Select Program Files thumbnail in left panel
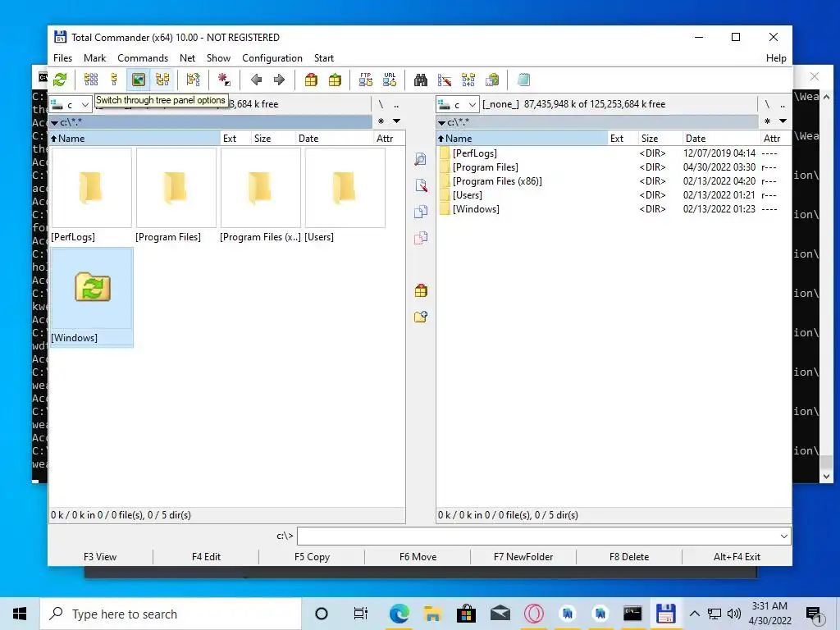840x630 pixels. pyautogui.click(x=176, y=195)
